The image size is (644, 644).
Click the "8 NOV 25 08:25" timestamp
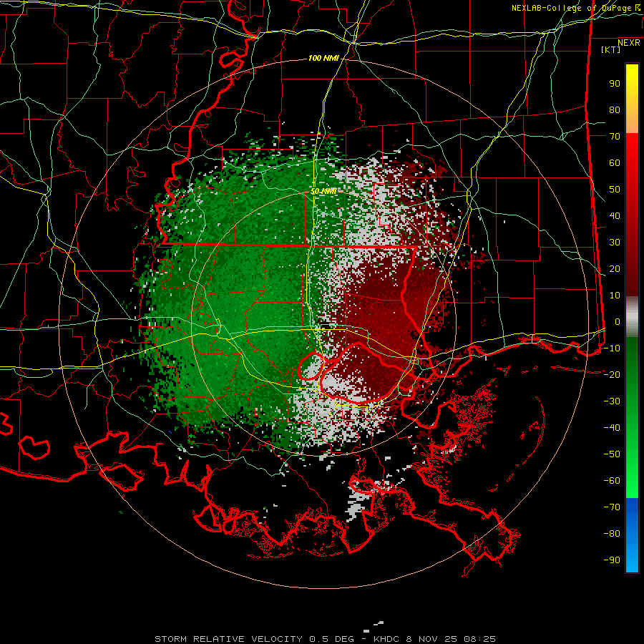point(451,639)
